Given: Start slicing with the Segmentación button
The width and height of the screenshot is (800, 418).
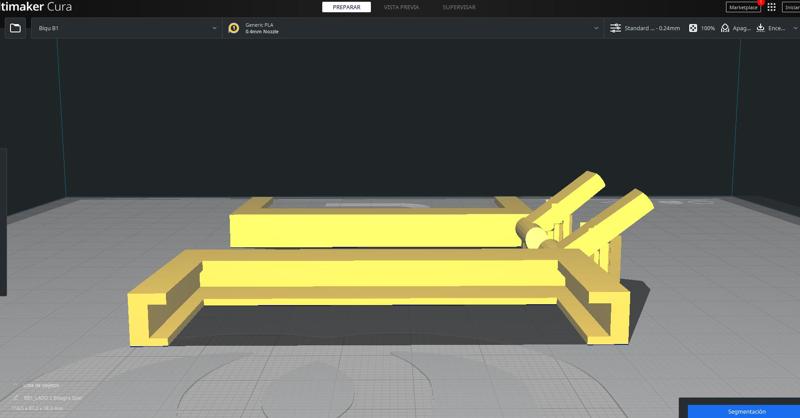Looking at the screenshot, I should coord(746,411).
